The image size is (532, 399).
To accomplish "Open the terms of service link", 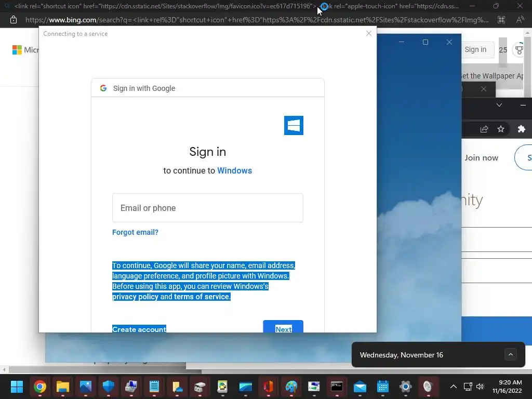I will click(202, 297).
